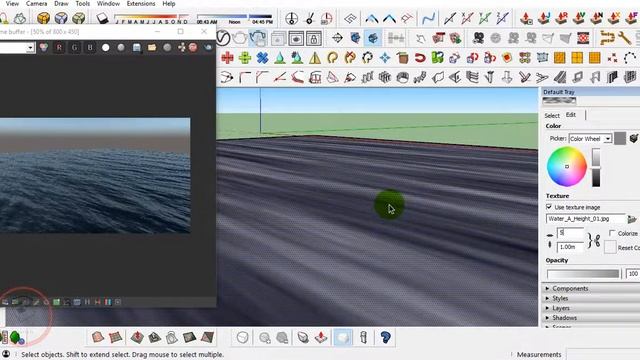Click the shadows toggle cube icon
This screenshot has width=640, height=360.
[102, 18]
